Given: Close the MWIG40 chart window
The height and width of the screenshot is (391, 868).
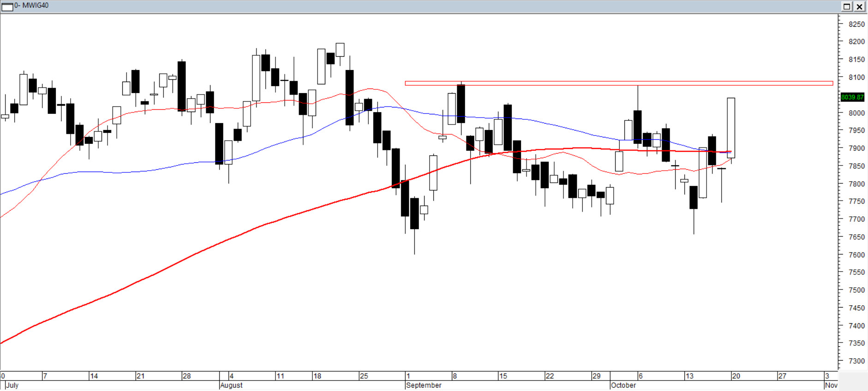Looking at the screenshot, I should pyautogui.click(x=859, y=6).
